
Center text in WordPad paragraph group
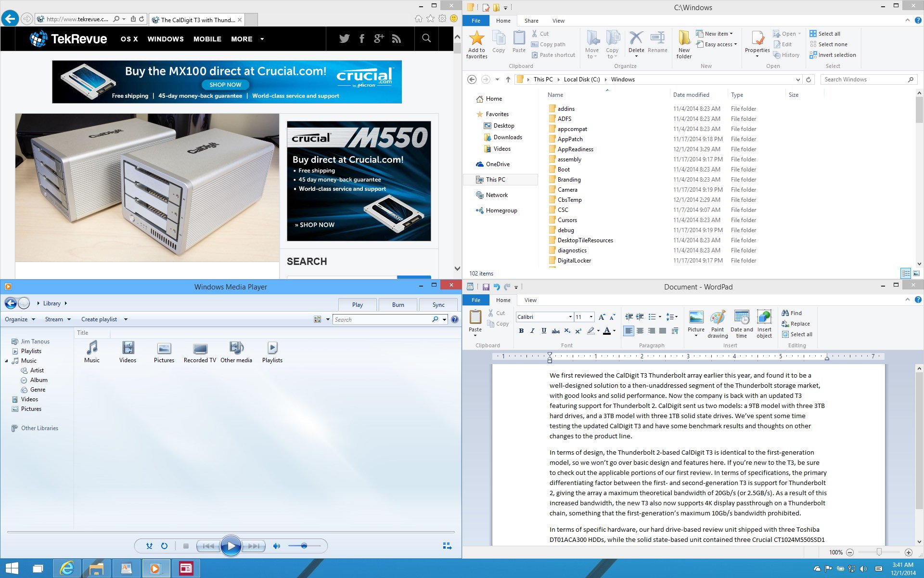[640, 331]
